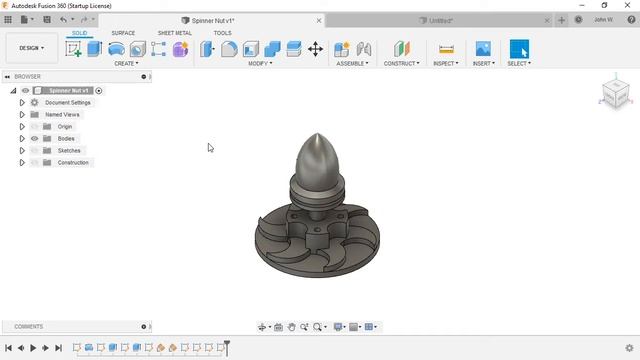Switch to the SOLID tab

coord(80,33)
